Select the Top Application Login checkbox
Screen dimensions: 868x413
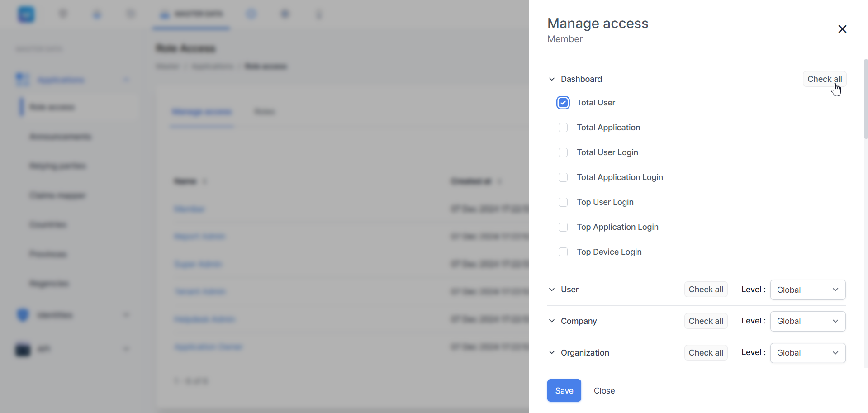[x=563, y=228]
